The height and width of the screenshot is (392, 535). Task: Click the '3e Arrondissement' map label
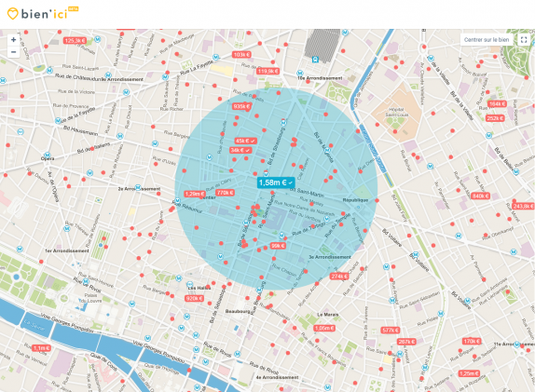pyautogui.click(x=330, y=257)
